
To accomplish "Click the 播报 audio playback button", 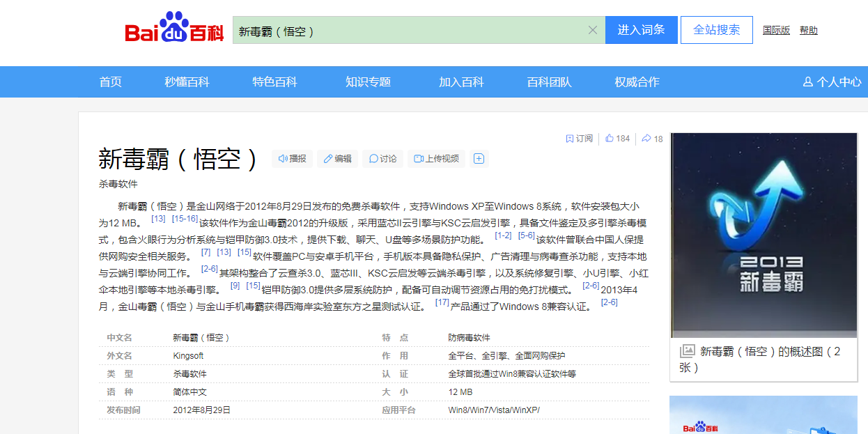I will click(x=293, y=159).
